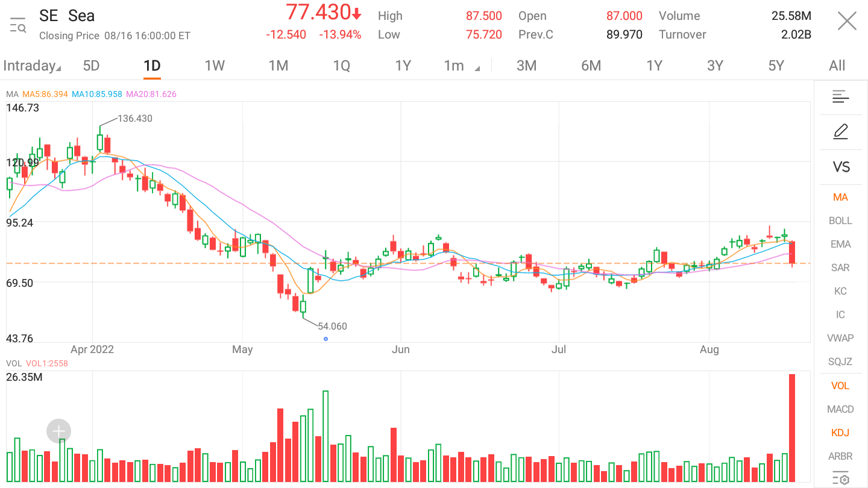Toggle the SQJZ indicator
868x488 pixels.
click(840, 361)
